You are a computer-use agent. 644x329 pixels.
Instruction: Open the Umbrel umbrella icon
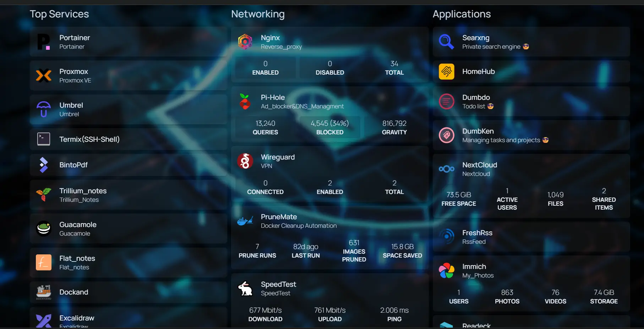click(44, 109)
